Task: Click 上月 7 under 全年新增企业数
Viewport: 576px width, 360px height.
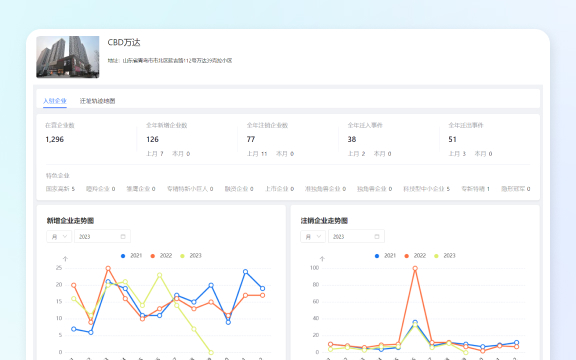Action: click(155, 154)
